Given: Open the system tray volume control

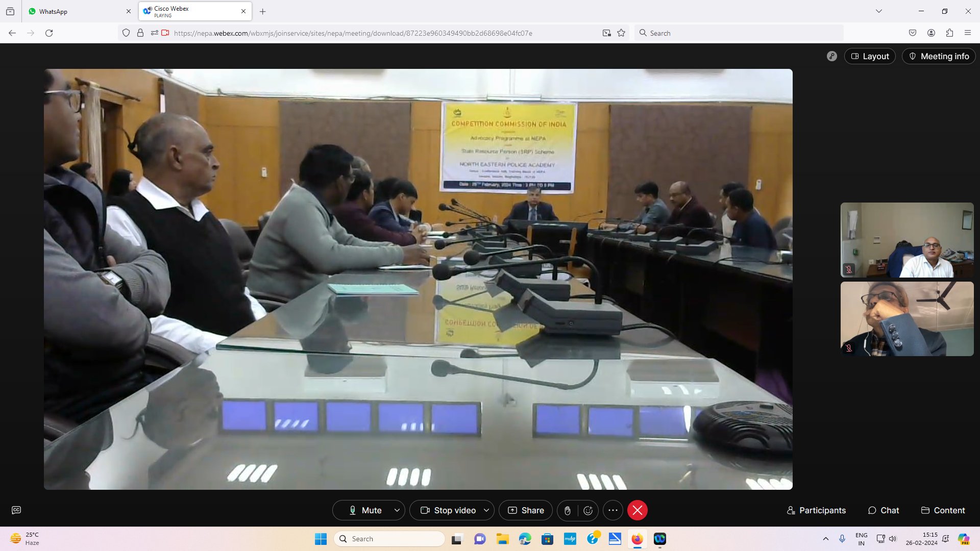Looking at the screenshot, I should pyautogui.click(x=893, y=539).
